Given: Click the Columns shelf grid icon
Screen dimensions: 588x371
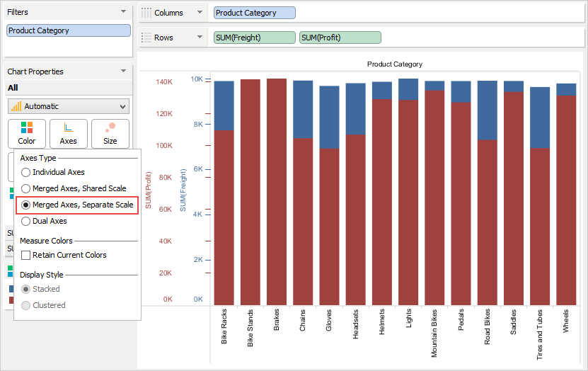Looking at the screenshot, I should pos(146,13).
